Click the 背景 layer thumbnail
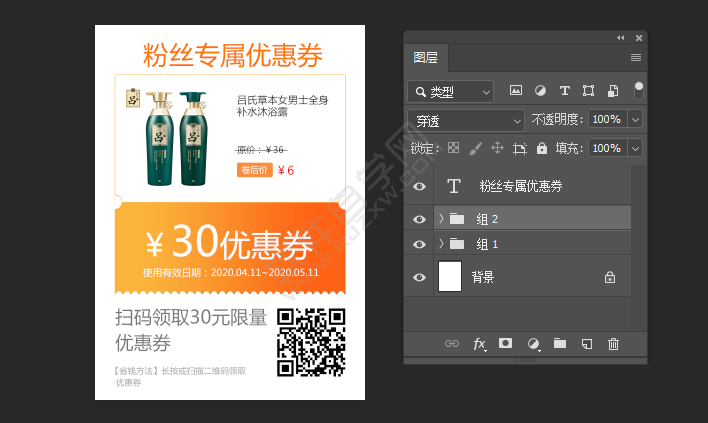The image size is (708, 423). (450, 277)
